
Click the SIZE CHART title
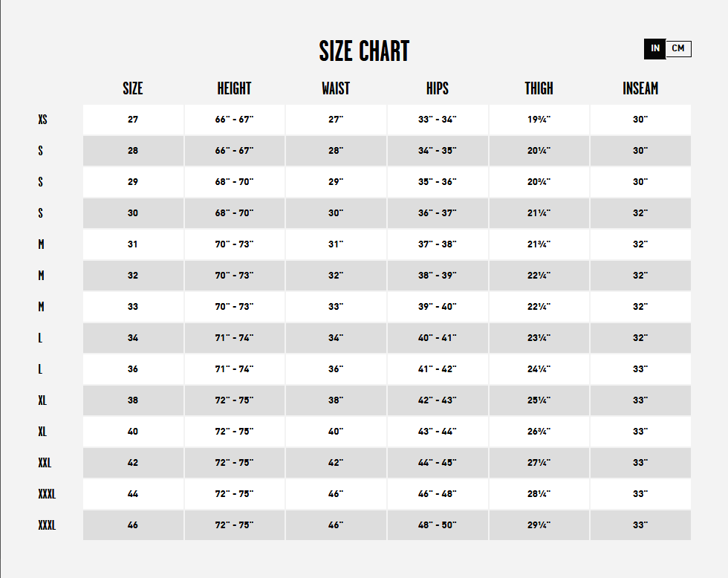[364, 51]
